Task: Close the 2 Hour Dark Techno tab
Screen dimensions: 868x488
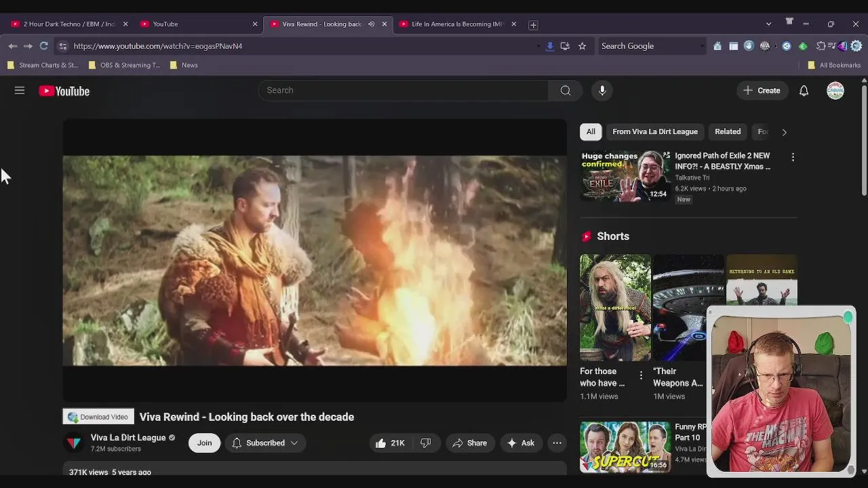Action: coord(125,24)
